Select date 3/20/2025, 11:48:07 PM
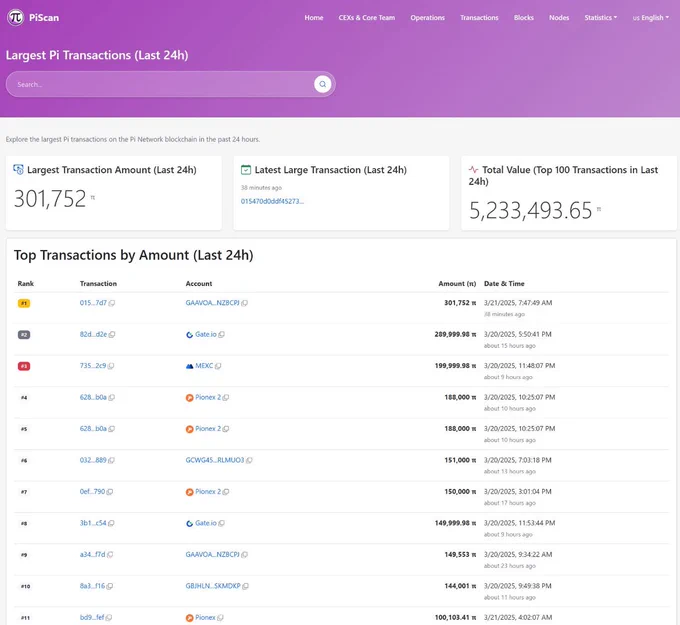This screenshot has height=625, width=680. point(519,366)
